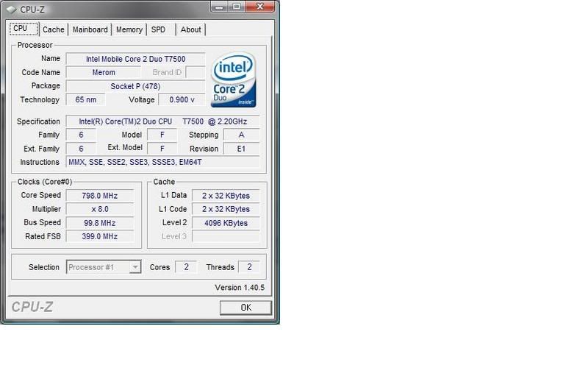
Task: Click the Ext. Family value 6
Action: [x=81, y=149]
